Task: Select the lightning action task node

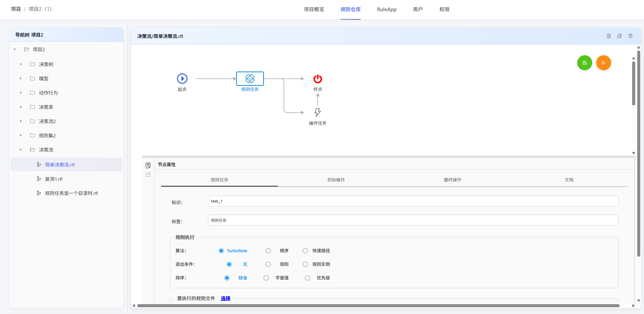Action: [317, 112]
